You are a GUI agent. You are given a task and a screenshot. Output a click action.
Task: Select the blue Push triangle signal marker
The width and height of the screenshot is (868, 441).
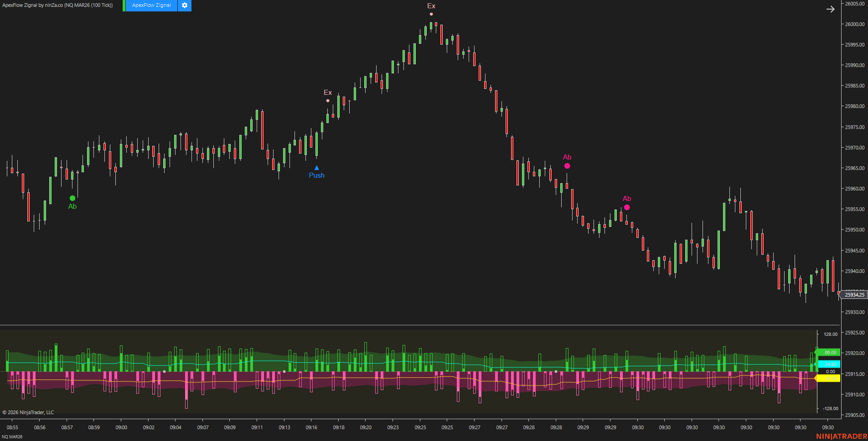317,168
